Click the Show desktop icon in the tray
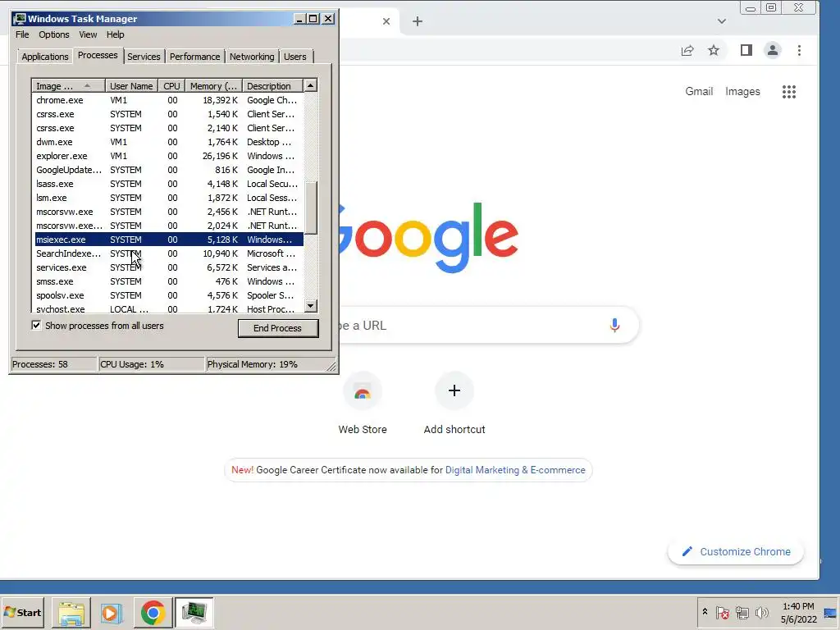 pos(831,612)
